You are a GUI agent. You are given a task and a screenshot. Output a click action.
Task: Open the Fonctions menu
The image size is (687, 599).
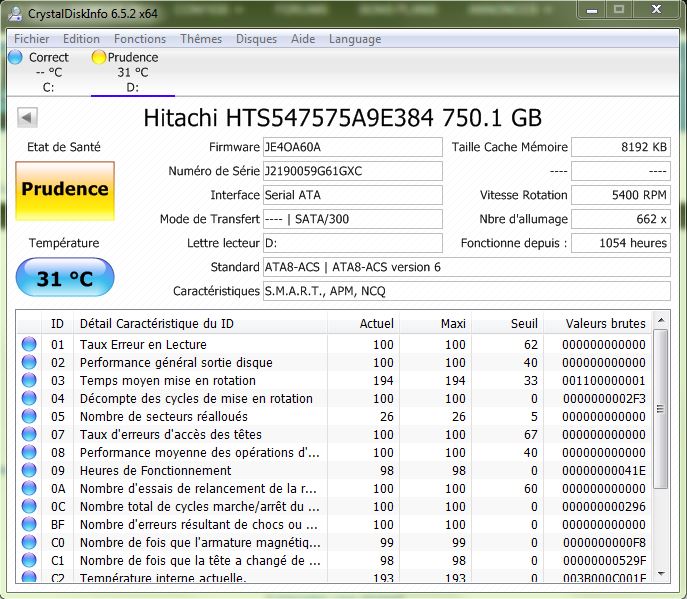point(140,39)
